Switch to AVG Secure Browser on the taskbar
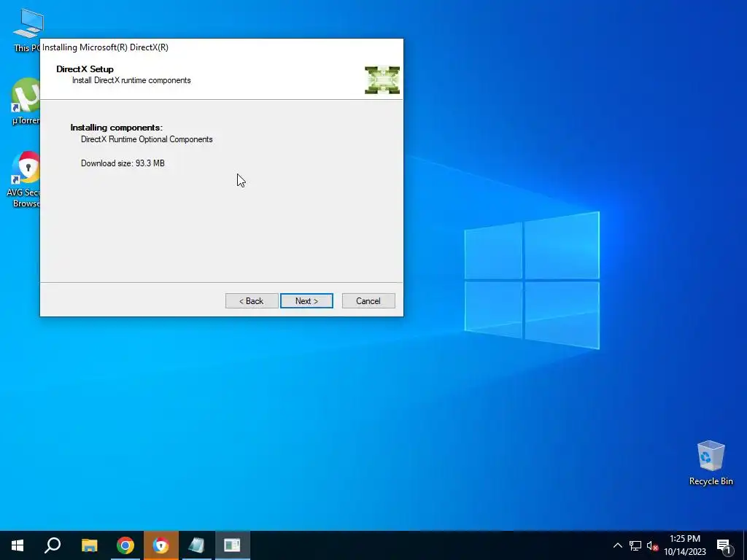Viewport: 747px width, 560px height. click(161, 545)
